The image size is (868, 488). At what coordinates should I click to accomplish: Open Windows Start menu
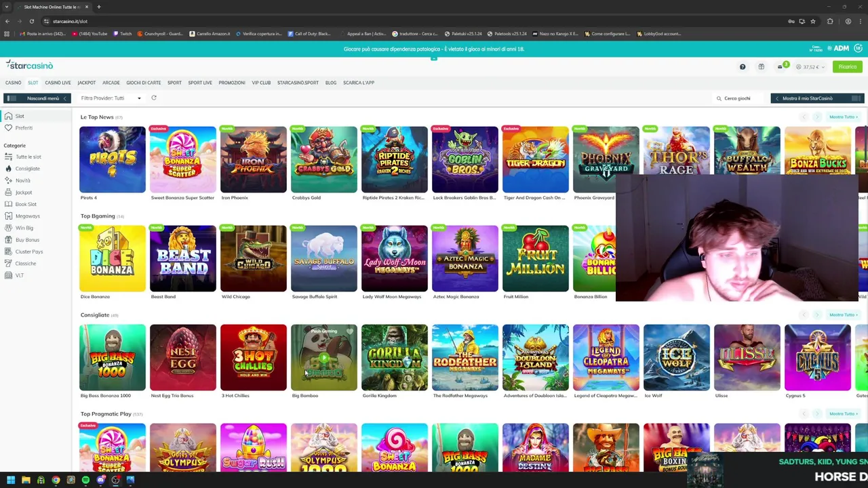(x=11, y=480)
